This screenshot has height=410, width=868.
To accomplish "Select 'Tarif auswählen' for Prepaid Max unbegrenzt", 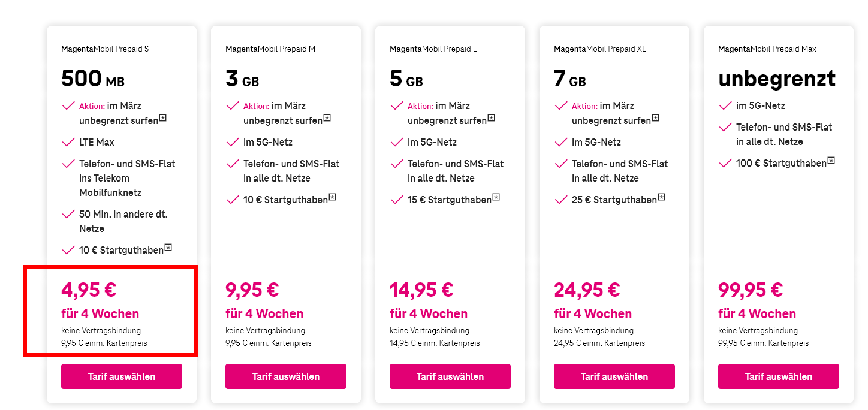I will tap(779, 376).
